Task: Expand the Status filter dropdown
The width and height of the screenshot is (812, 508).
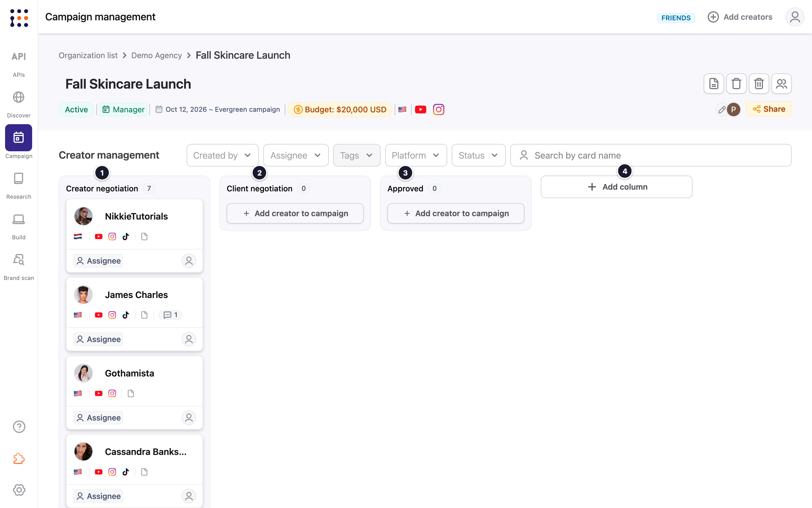Action: click(478, 155)
